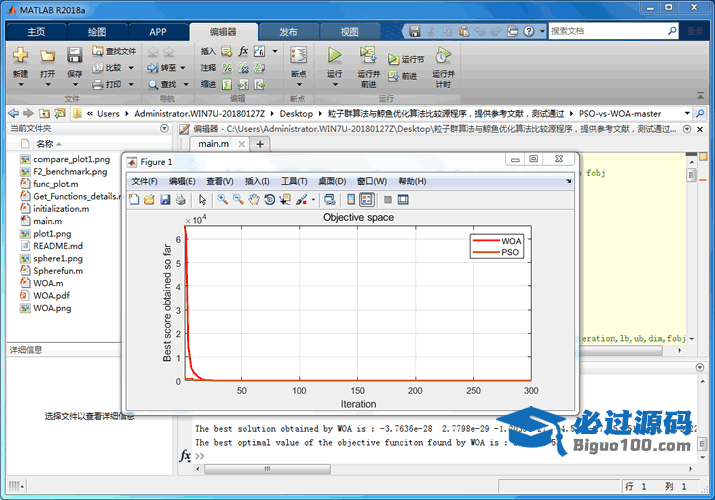
Task: Toggle Insert Colorbar in Figure toolbar
Action: pos(351,200)
